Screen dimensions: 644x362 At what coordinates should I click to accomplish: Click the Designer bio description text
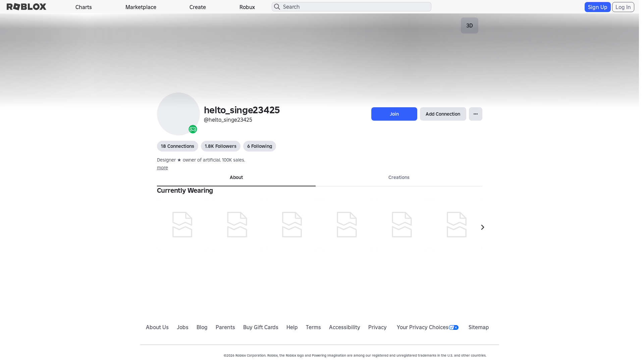pos(201,160)
